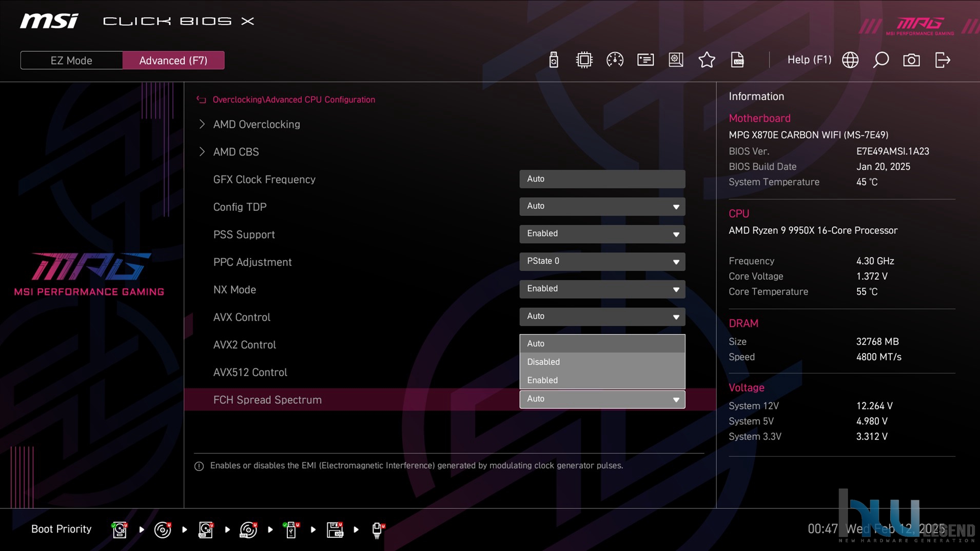Click the clock time 00:47
This screenshot has width=980, height=551.
(822, 529)
